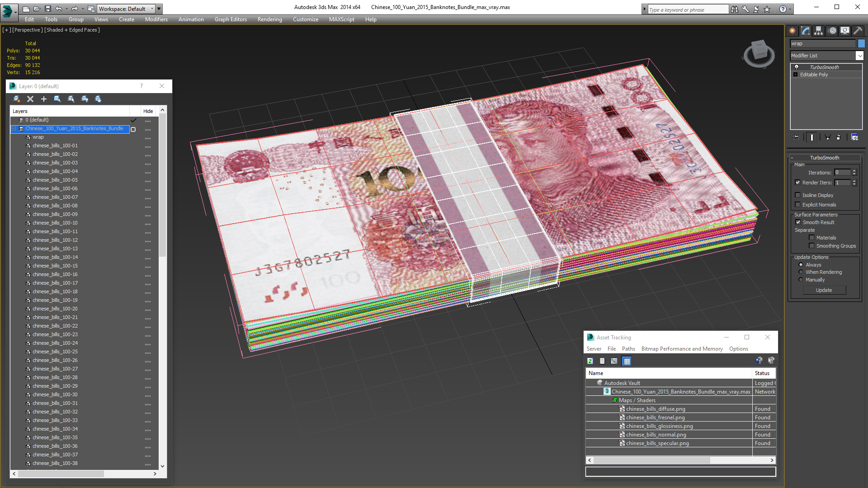The height and width of the screenshot is (488, 868).
Task: Open the Utilities hammer panel tab
Action: pos(858,31)
